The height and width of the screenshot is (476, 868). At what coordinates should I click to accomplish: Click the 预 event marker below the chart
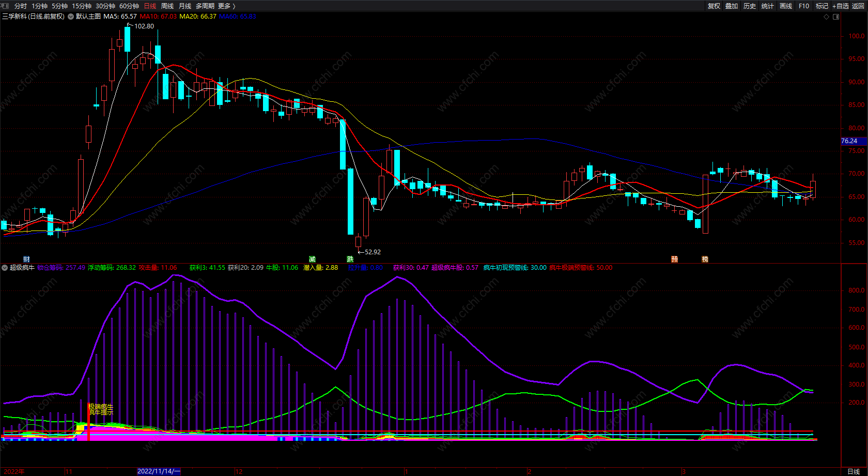[674, 259]
